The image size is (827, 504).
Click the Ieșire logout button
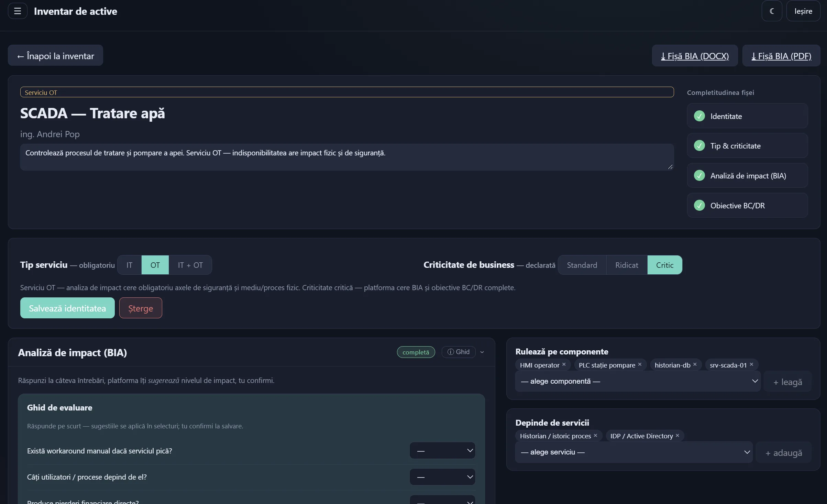point(803,11)
